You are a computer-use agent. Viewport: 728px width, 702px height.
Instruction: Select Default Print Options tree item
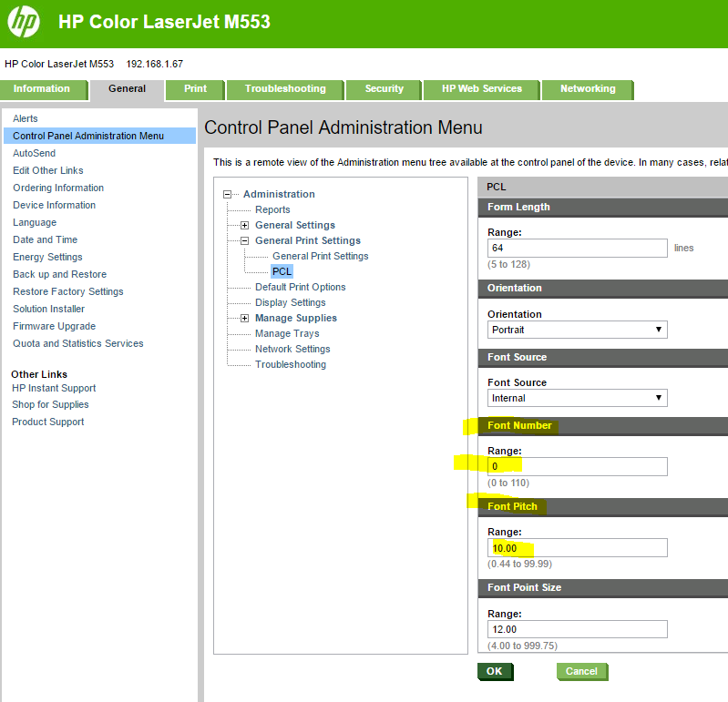(x=300, y=287)
